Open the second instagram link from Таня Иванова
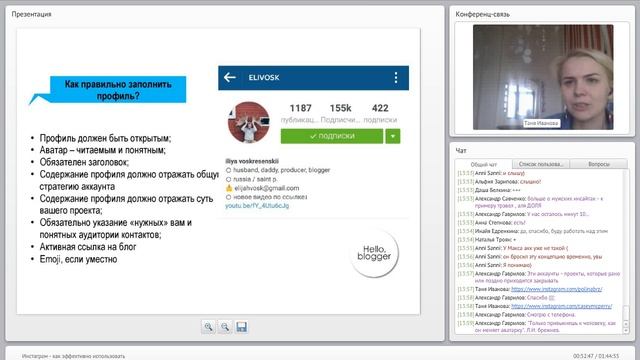The width and height of the screenshot is (640, 360). (561, 306)
